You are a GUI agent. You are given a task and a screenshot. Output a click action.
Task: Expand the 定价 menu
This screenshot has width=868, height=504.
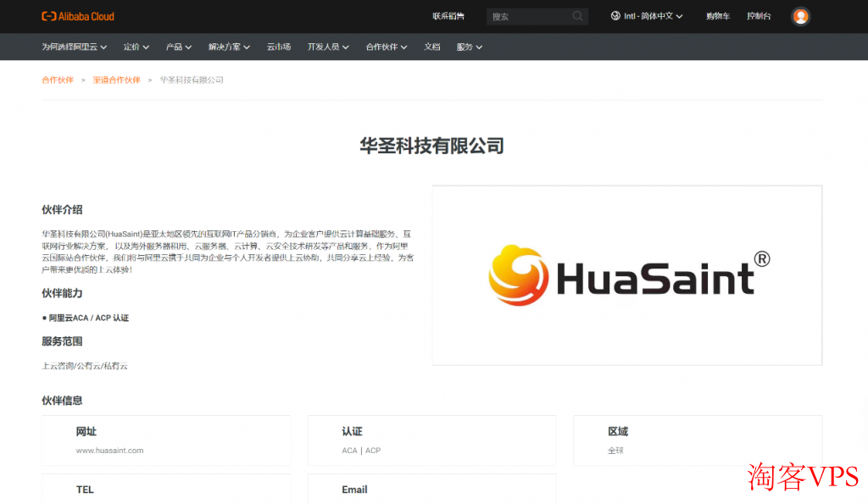[136, 47]
